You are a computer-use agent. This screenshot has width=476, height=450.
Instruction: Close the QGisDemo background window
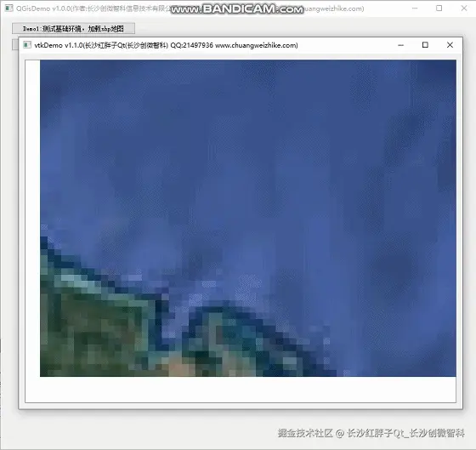tap(464, 9)
